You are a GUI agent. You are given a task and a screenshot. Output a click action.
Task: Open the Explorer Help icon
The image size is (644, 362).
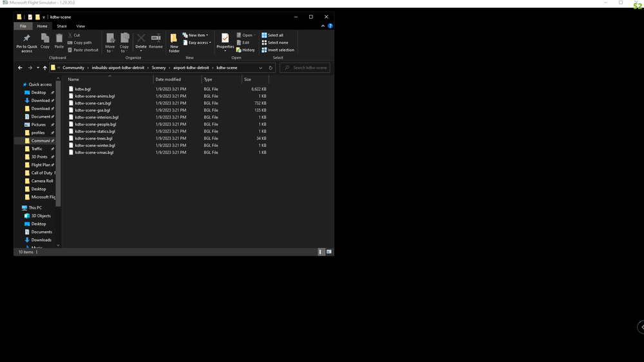330,26
